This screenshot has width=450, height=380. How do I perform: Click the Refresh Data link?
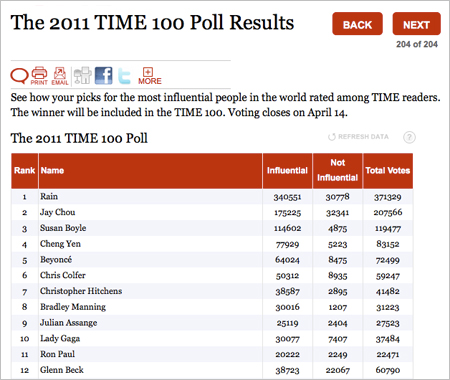click(358, 137)
